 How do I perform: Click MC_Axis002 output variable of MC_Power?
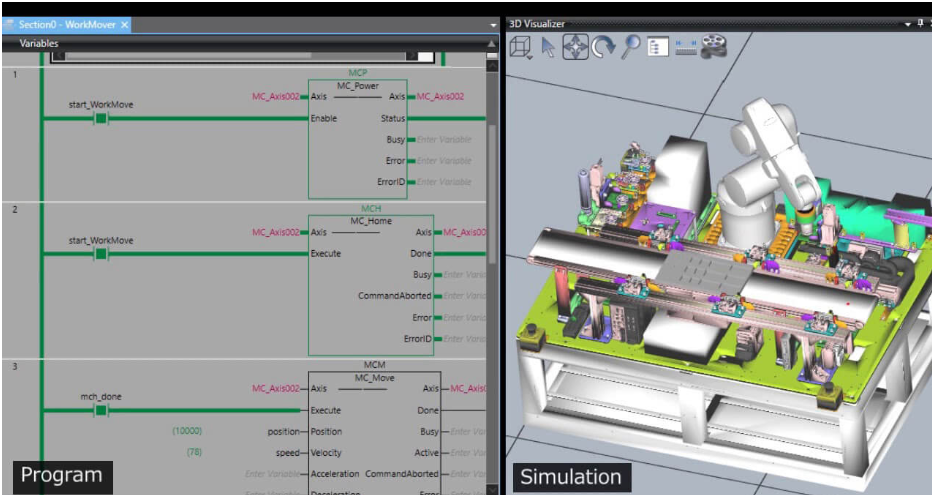[x=440, y=96]
